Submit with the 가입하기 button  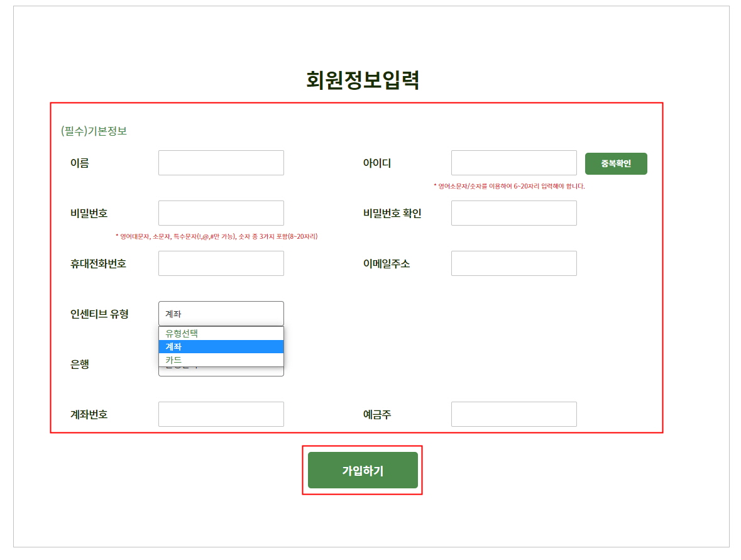pyautogui.click(x=363, y=470)
